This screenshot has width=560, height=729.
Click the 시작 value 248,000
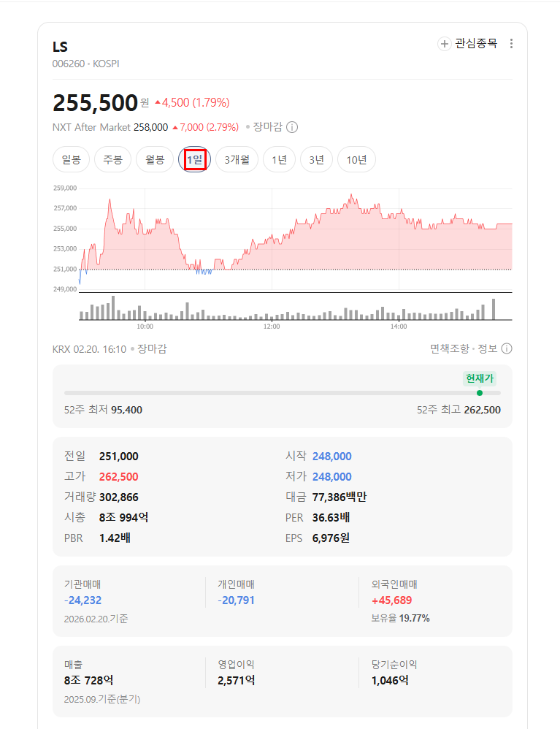(331, 457)
